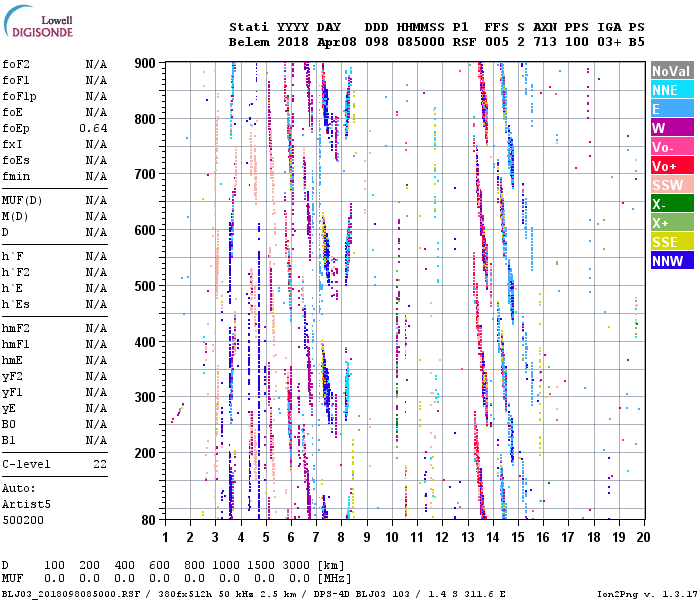The height and width of the screenshot is (600, 700).
Task: Click the C-level value 22
Action: click(100, 464)
